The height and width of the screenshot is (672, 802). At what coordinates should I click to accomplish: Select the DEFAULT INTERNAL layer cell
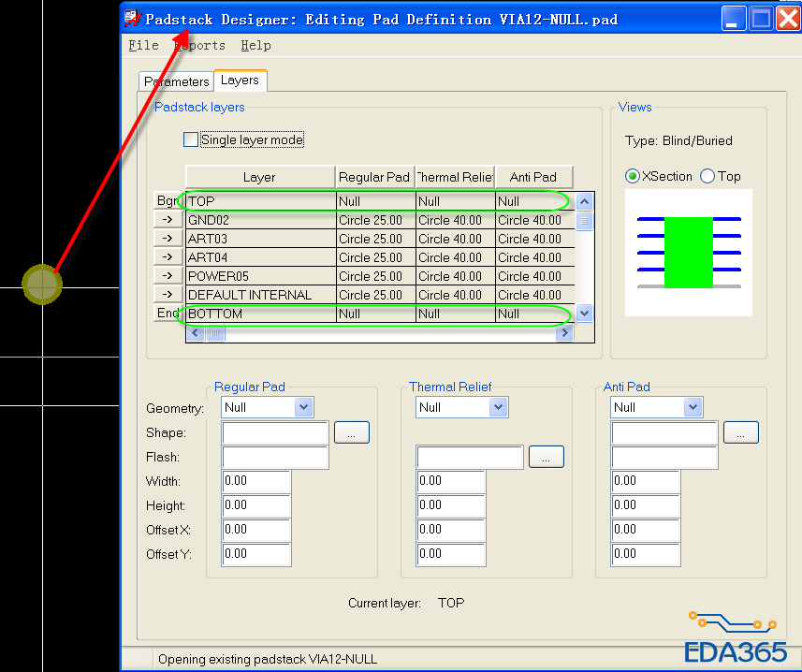tap(261, 295)
